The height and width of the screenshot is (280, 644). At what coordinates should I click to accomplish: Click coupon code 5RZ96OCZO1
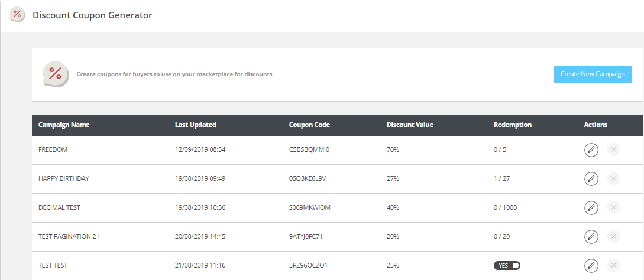[x=308, y=266]
